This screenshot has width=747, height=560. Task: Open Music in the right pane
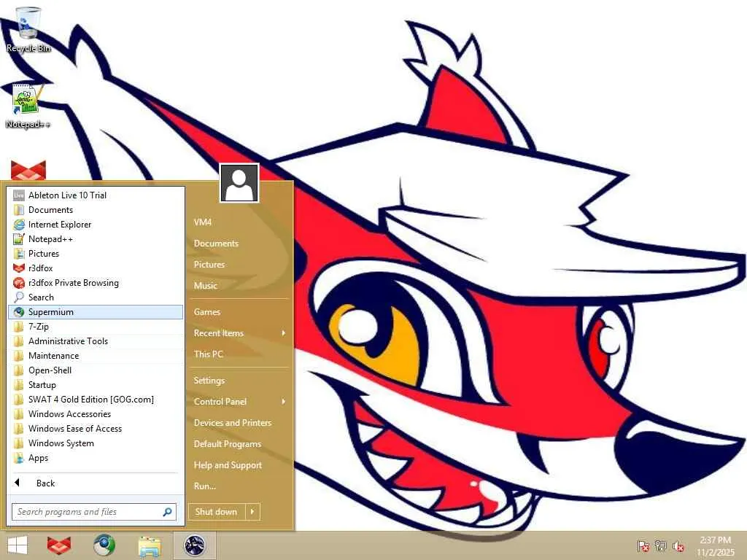point(239,286)
